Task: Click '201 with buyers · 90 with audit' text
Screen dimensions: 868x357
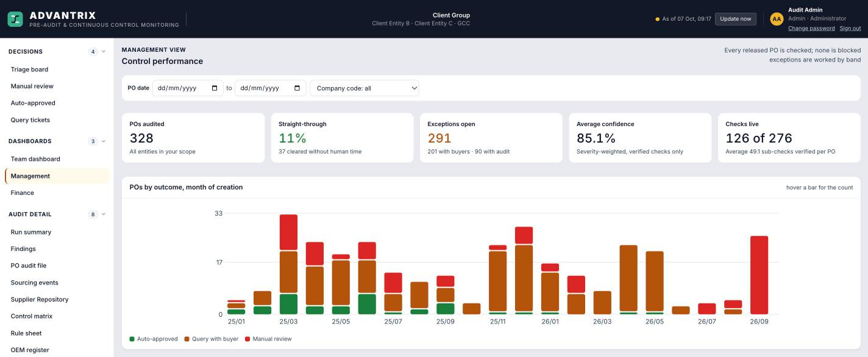Action: coord(469,152)
